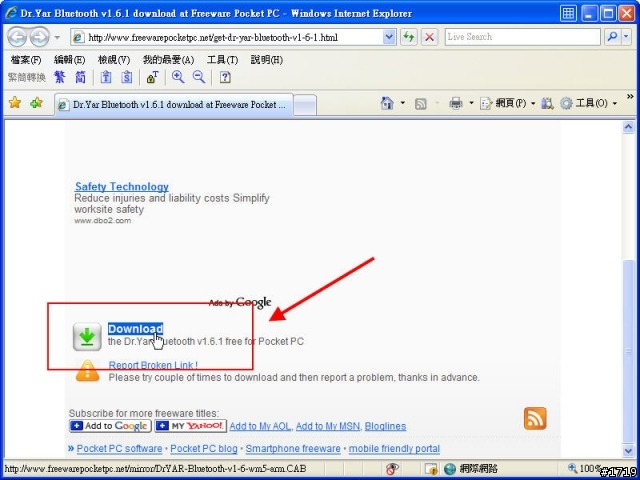Zoom in with the plus magnifier

[178, 77]
